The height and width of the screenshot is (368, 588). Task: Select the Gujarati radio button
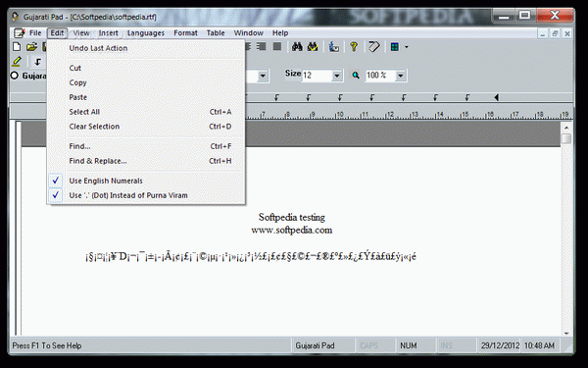[x=15, y=76]
